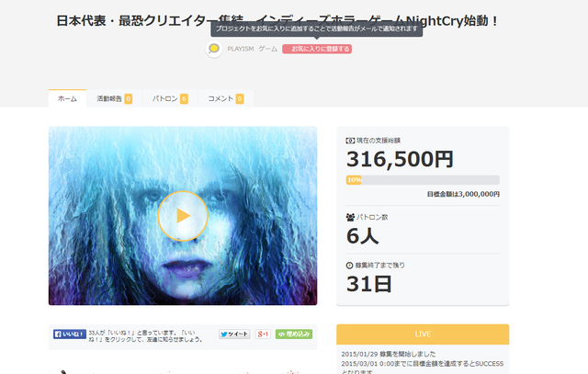
Task: Open the コメント tab
Action: click(x=226, y=98)
